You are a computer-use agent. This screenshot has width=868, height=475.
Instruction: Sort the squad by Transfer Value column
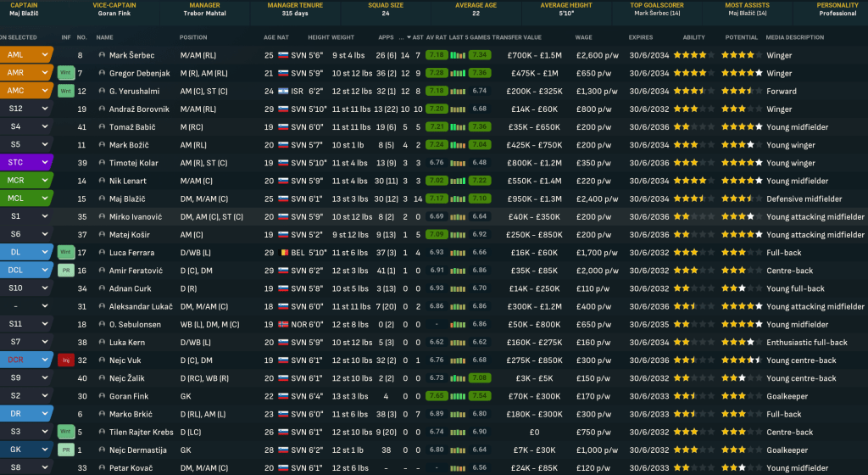point(517,37)
